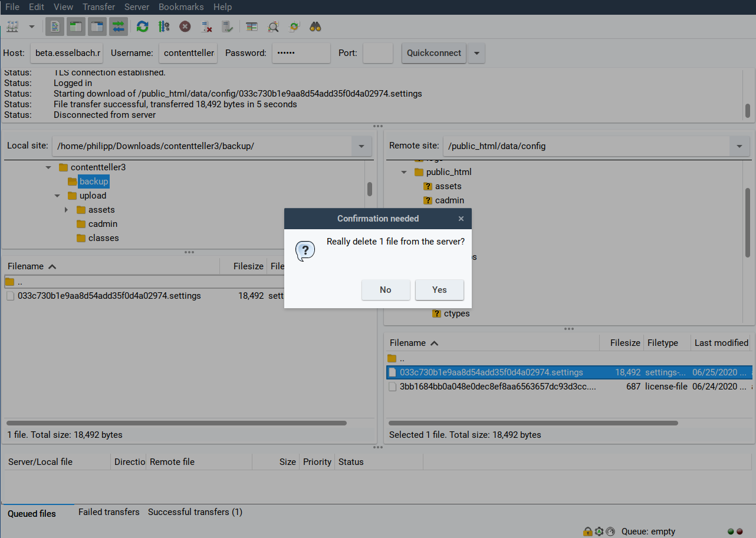Select the remote ctypes folder
This screenshot has width=756, height=538.
point(456,313)
